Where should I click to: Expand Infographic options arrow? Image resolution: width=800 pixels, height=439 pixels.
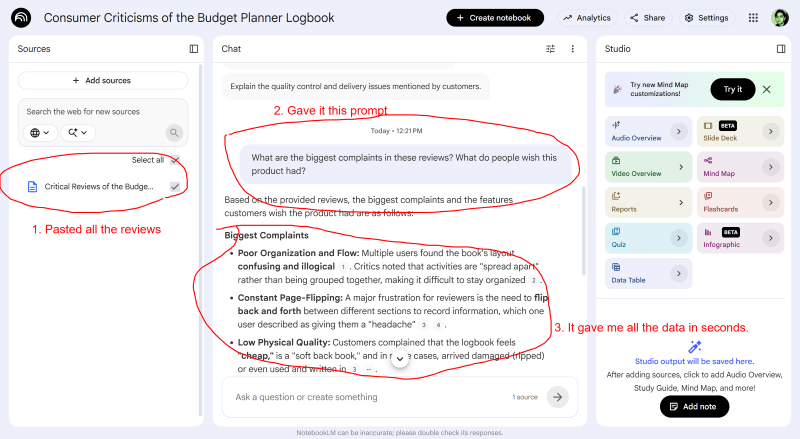pos(770,238)
